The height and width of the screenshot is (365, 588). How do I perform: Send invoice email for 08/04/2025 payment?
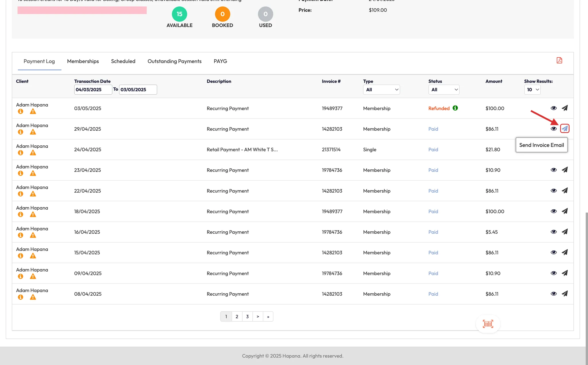tap(564, 294)
